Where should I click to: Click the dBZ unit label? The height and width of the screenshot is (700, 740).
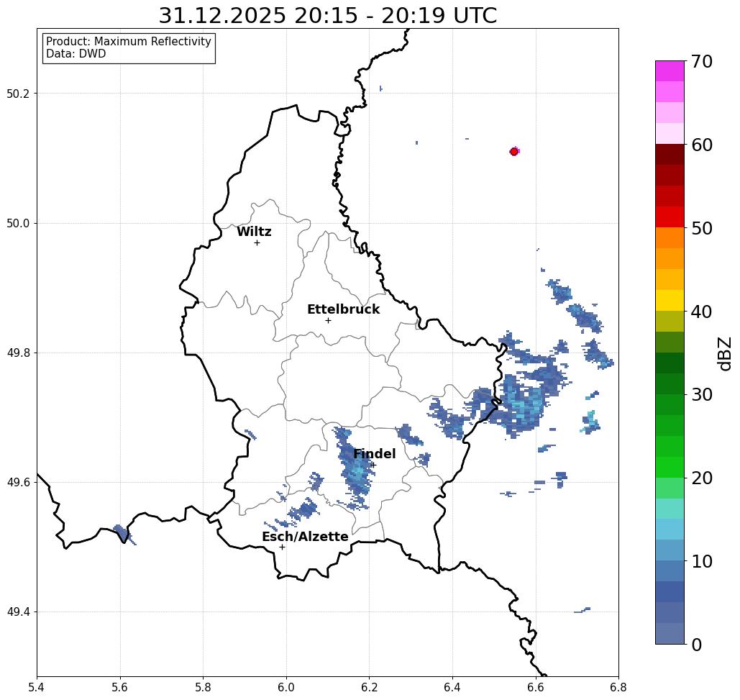[725, 354]
